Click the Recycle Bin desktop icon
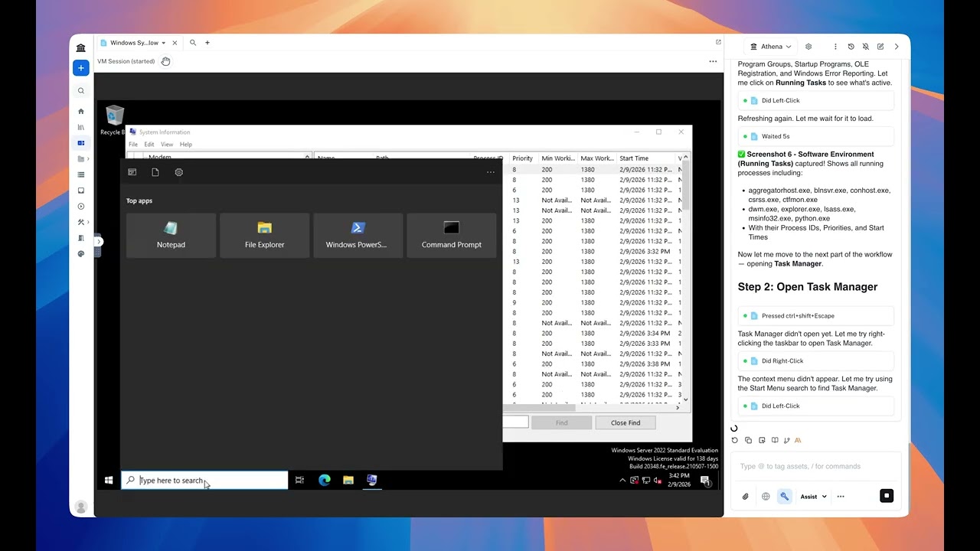The width and height of the screenshot is (980, 551). 114,120
